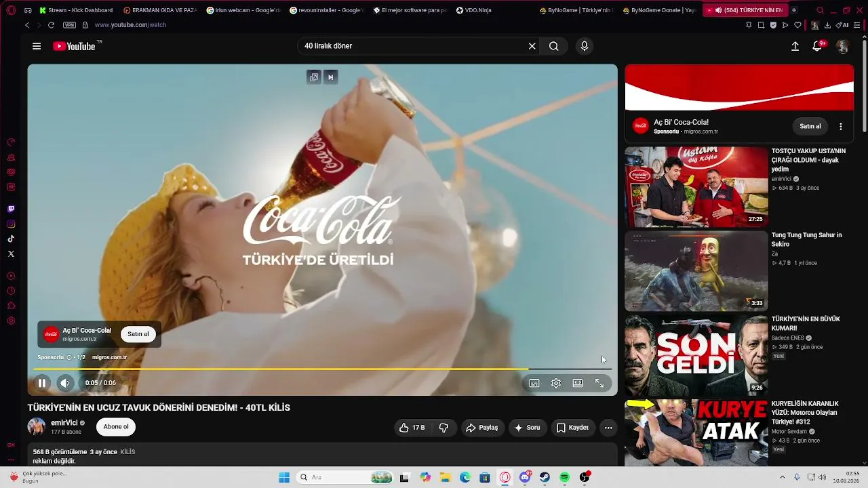Open Discord from the taskbar

coord(525,478)
